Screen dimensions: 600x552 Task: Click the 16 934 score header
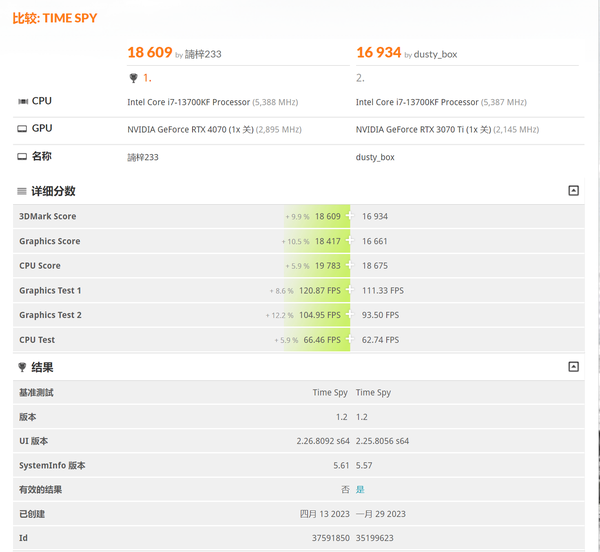point(378,52)
